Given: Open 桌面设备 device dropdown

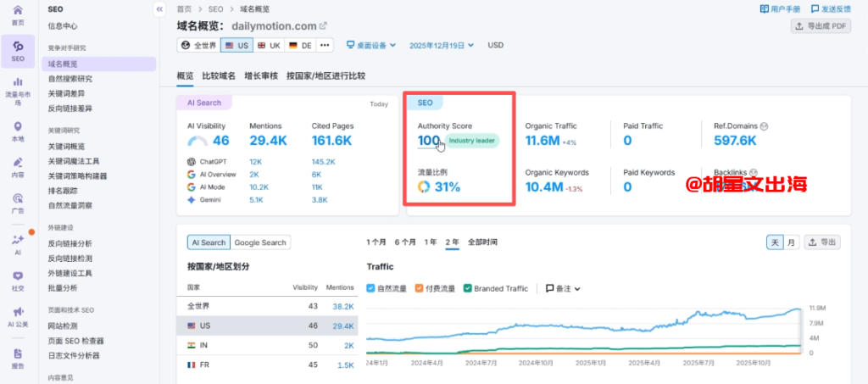Looking at the screenshot, I should tap(371, 46).
